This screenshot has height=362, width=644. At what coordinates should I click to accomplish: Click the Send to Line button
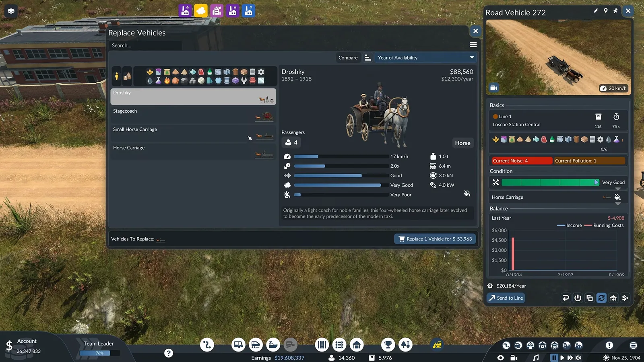tap(506, 298)
